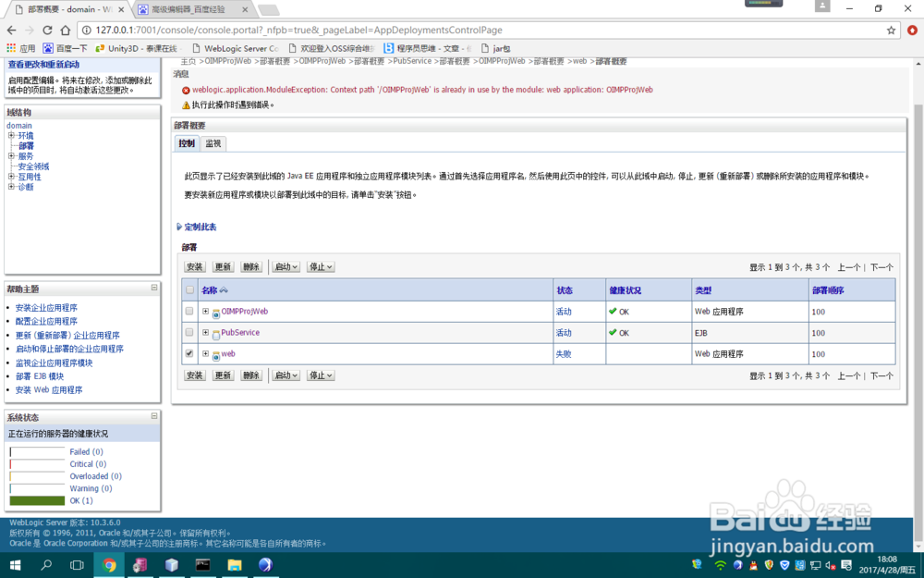The width and height of the screenshot is (924, 578).
Task: Select 部署 in the domain tree
Action: tap(26, 146)
